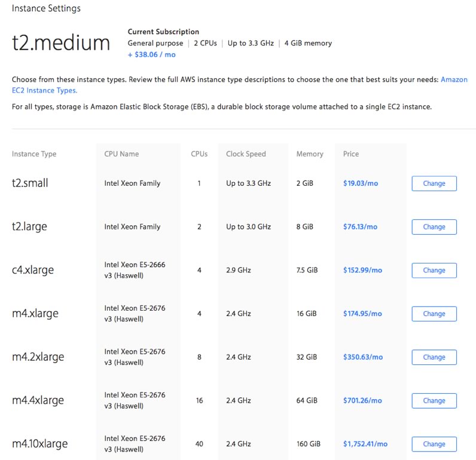Click 160 GiB memory value

click(x=309, y=444)
